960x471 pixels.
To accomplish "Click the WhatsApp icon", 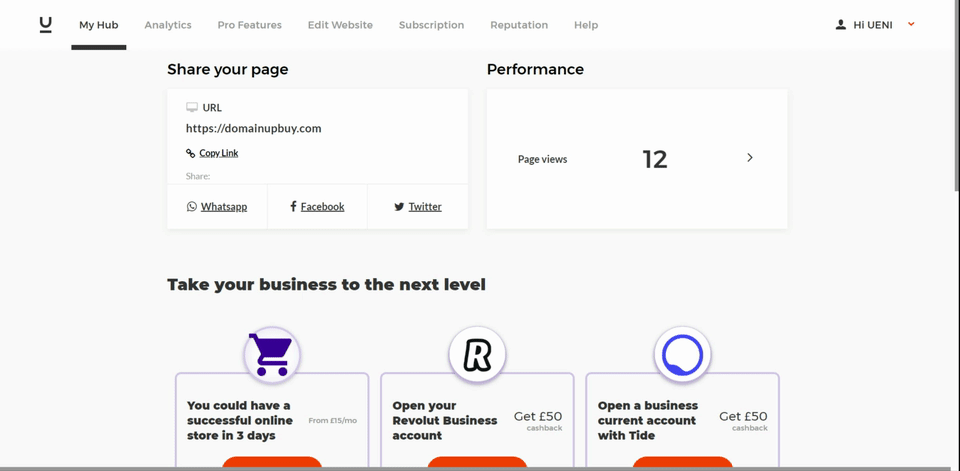I will coord(192,206).
